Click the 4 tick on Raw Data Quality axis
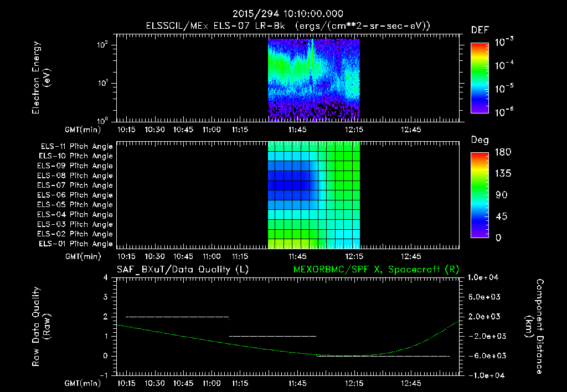This screenshot has height=392, width=567. (106, 278)
